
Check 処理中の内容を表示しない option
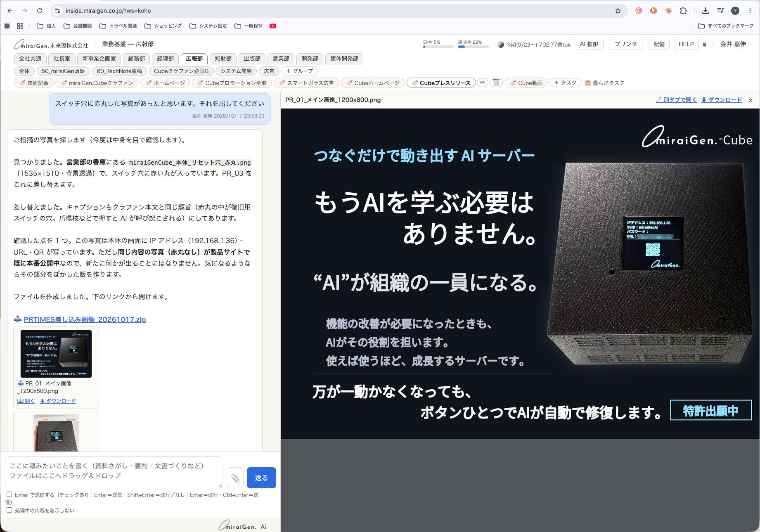tap(9, 510)
